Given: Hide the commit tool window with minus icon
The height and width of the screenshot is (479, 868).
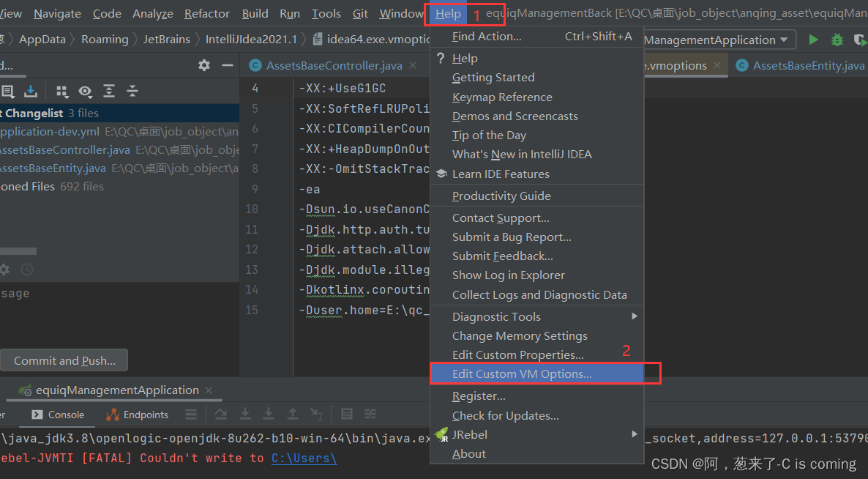Looking at the screenshot, I should [228, 65].
